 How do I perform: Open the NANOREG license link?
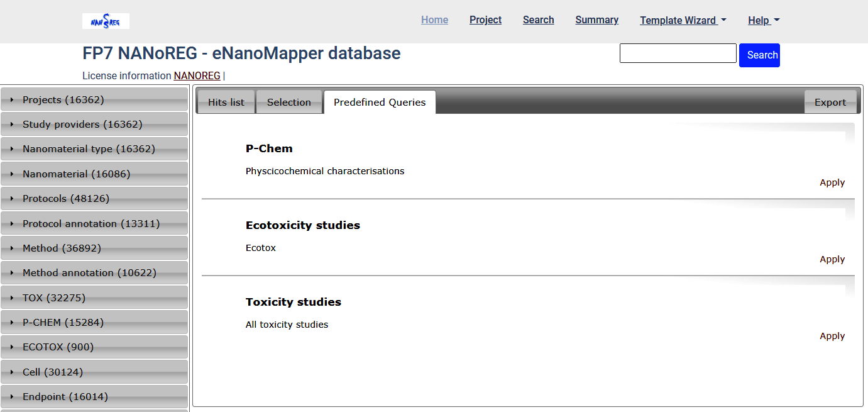pos(197,76)
